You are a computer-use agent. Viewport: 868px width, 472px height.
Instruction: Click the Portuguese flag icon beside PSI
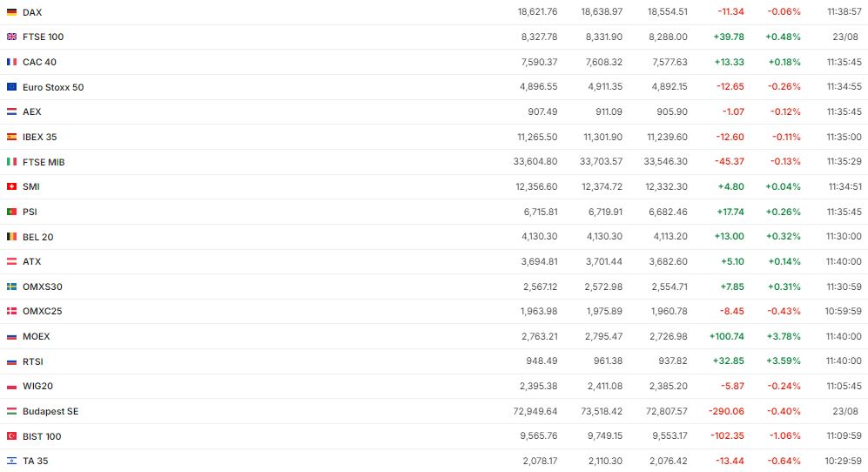11,212
